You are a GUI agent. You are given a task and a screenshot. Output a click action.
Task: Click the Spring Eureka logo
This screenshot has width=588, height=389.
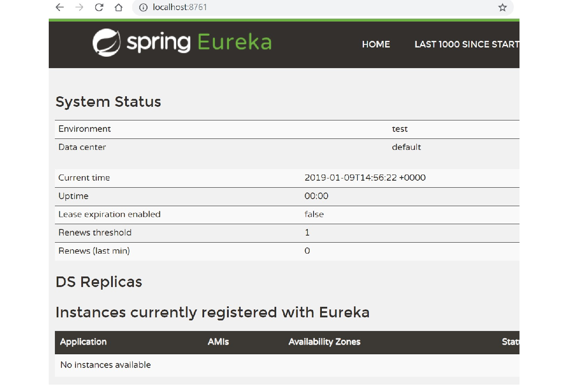181,42
